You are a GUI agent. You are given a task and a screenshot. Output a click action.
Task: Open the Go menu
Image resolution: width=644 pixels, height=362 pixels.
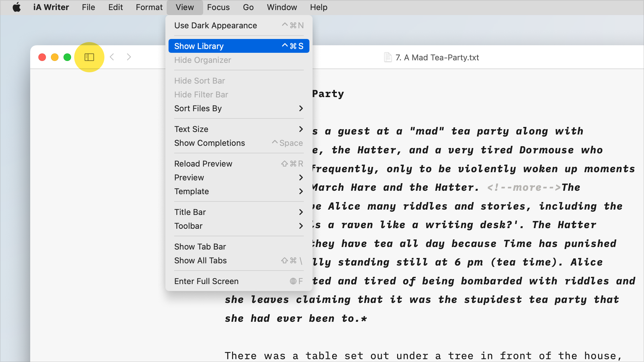pyautogui.click(x=248, y=7)
